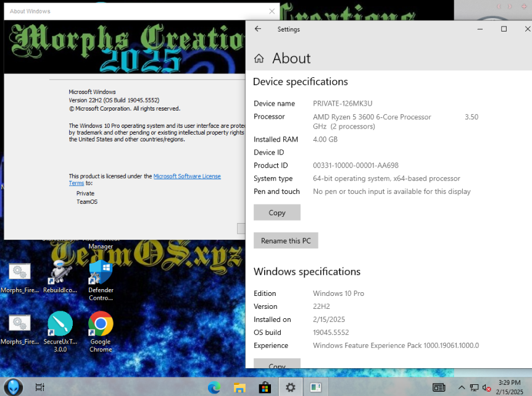Select the Morphs_Fire icon beside SecureUxTheme
This screenshot has width=532, height=396.
20,329
